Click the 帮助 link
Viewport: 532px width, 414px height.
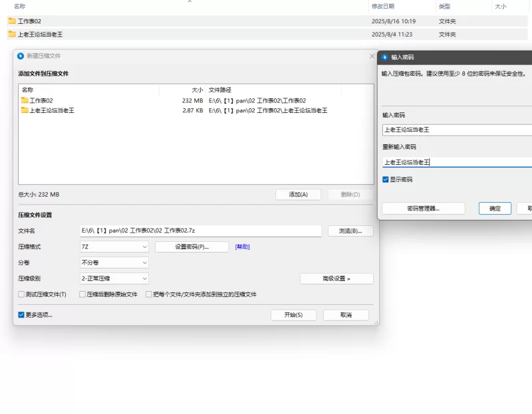tap(242, 247)
